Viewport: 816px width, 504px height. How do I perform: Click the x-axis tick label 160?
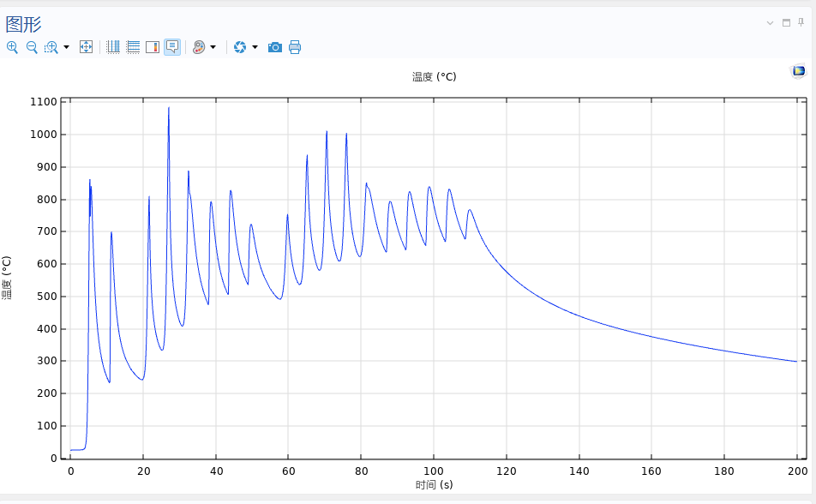[651, 471]
